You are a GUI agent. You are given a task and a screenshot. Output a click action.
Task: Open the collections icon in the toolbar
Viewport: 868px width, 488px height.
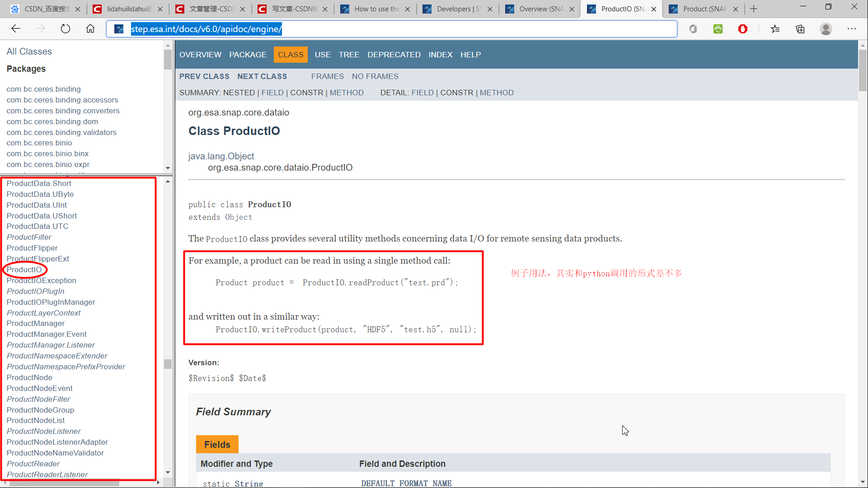point(800,29)
